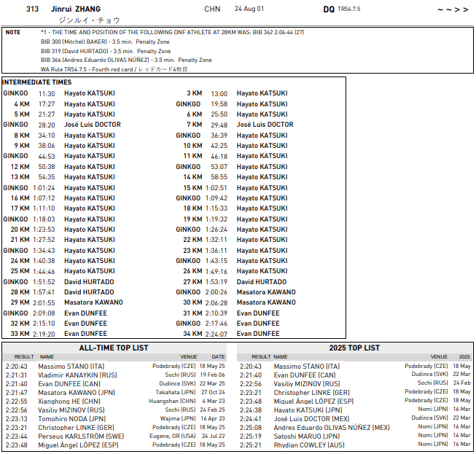The width and height of the screenshot is (476, 454).
Task: Open the 2025 TOP LIST header
Action: click(x=354, y=348)
